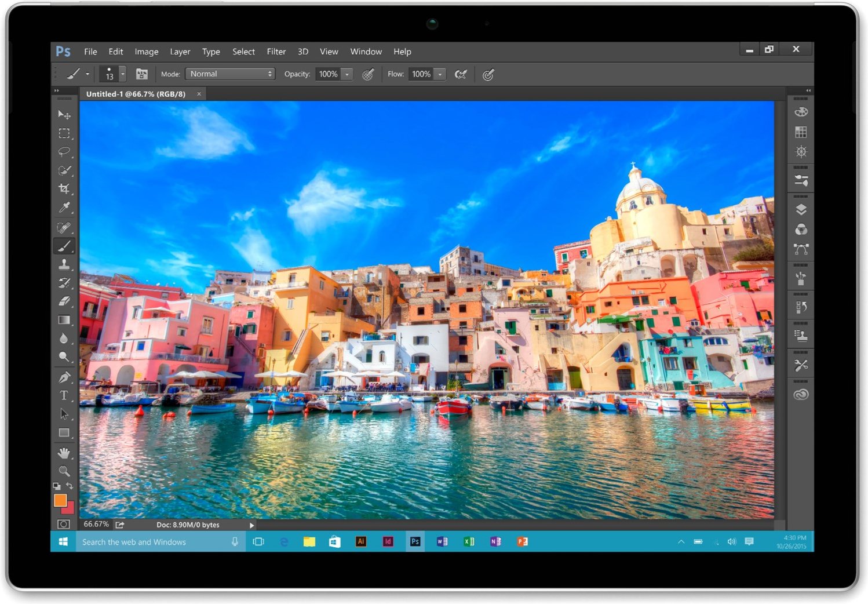This screenshot has width=868, height=604.
Task: Open the Filter menu
Action: tap(276, 52)
